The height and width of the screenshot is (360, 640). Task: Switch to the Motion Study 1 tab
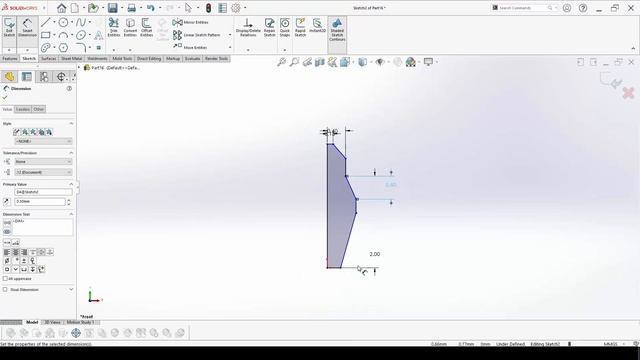click(x=80, y=322)
